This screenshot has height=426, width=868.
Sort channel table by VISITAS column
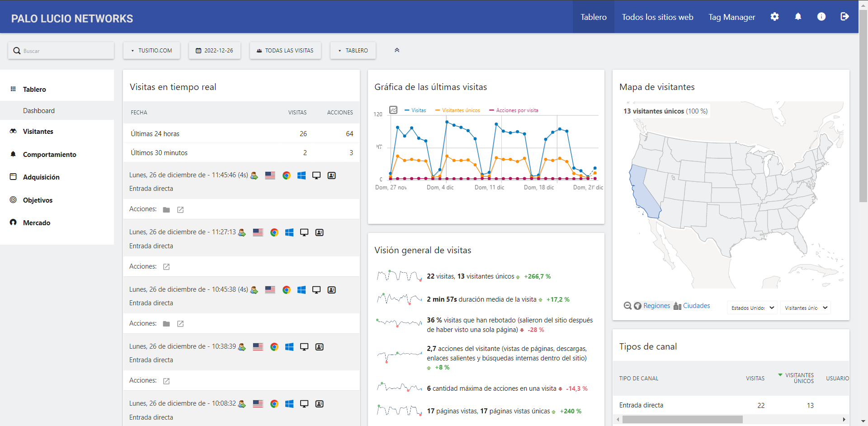click(x=755, y=379)
